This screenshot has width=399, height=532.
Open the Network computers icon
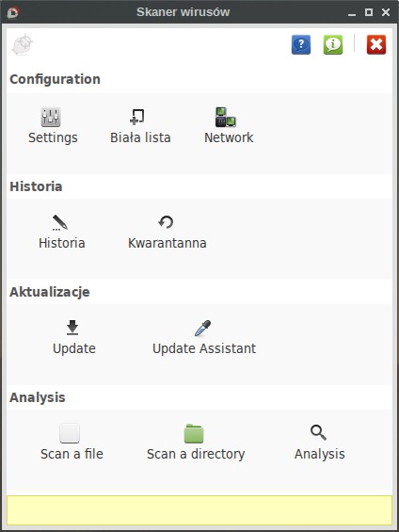click(x=226, y=117)
